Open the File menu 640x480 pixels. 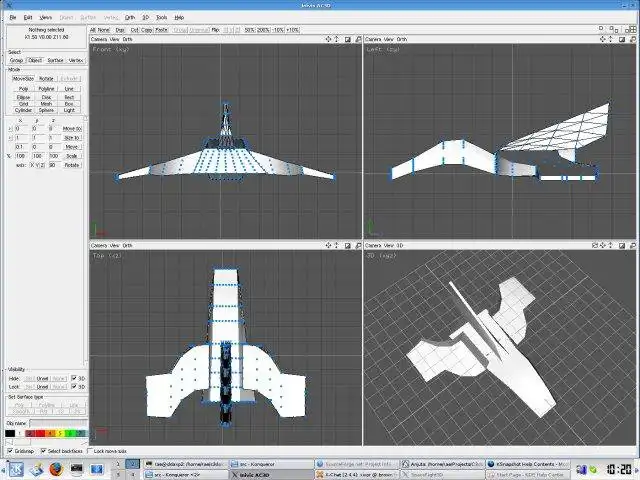13,18
